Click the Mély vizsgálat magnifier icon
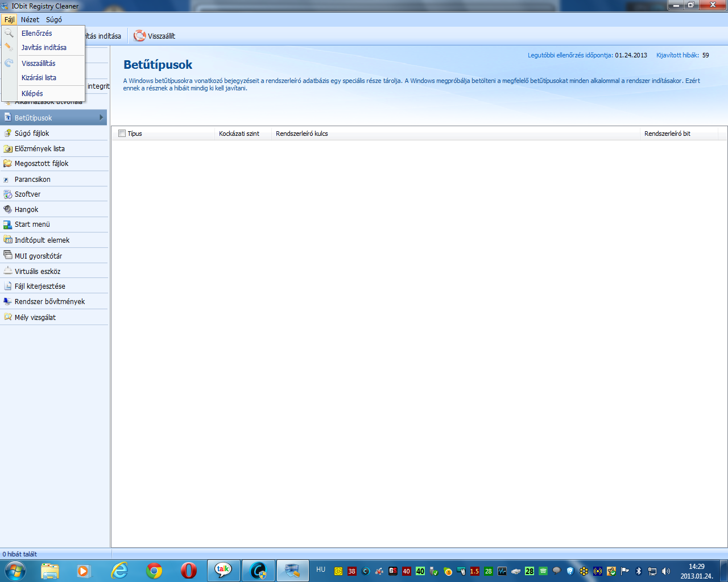 [x=8, y=317]
